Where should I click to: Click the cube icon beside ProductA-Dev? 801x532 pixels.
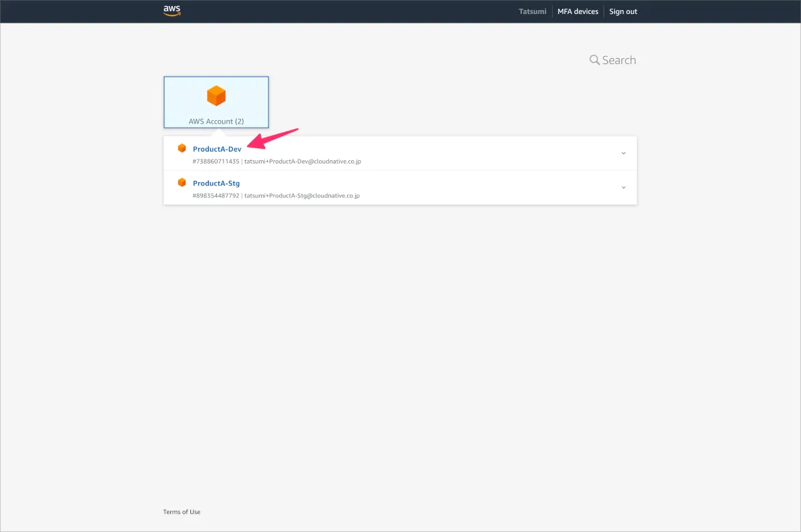(x=182, y=148)
